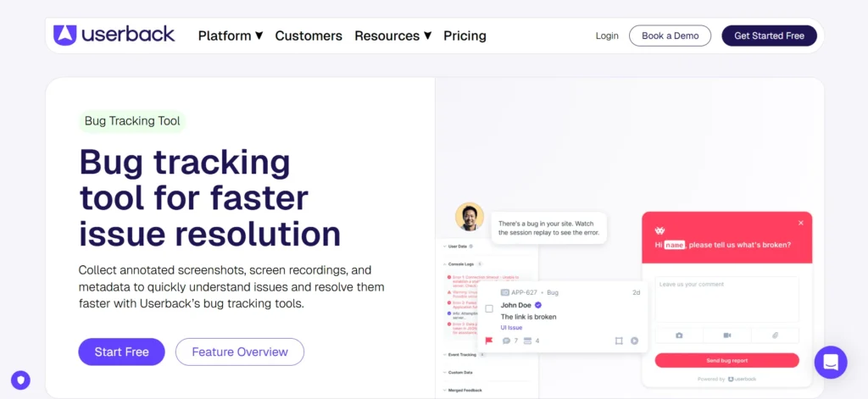Click the Login link

607,36
